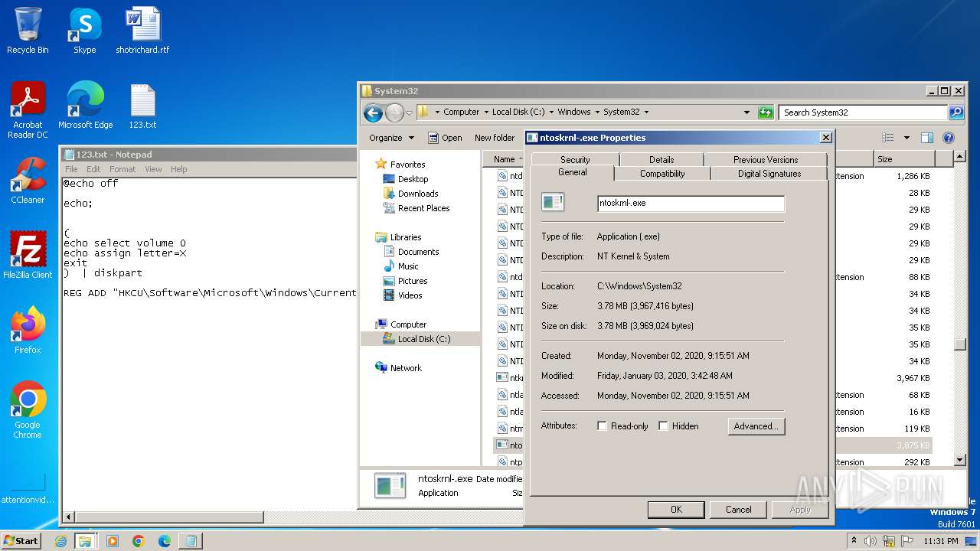The image size is (980, 551).
Task: Select the FileZilla Client desktop icon
Action: pyautogui.click(x=28, y=256)
